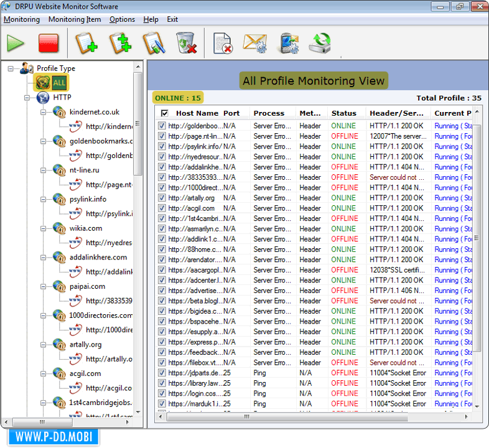Open email settings envelope icon
Viewport: 489px width, 448px height.
pyautogui.click(x=255, y=43)
